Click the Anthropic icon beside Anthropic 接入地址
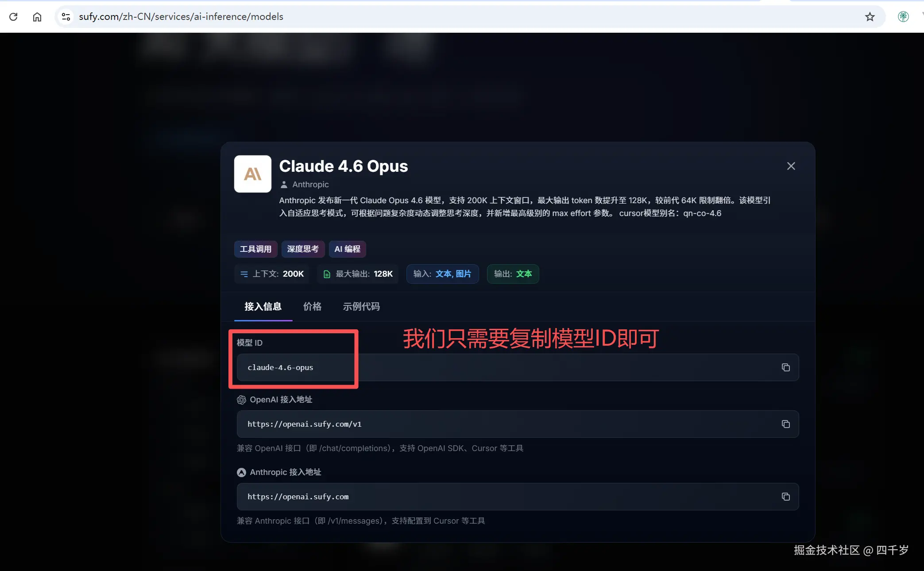 click(241, 472)
